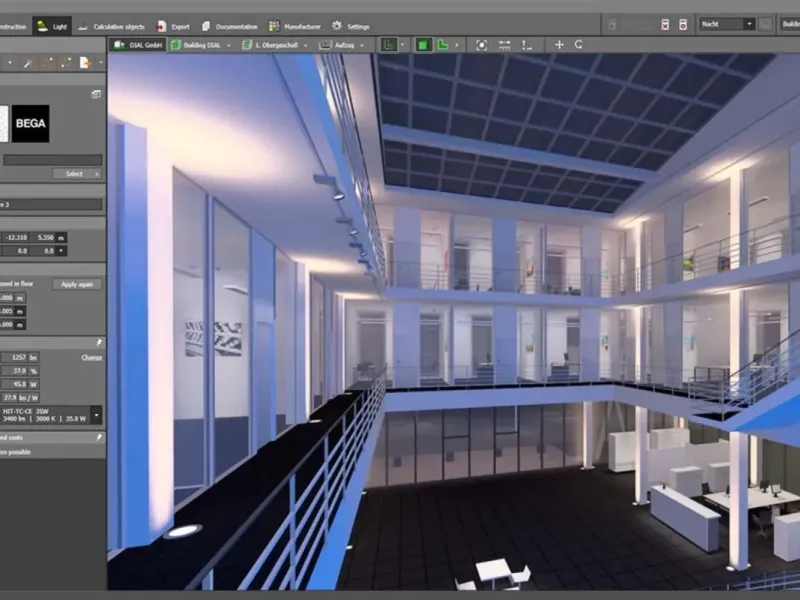Click the -12.310 position field
800x600 pixels.
[x=15, y=237]
